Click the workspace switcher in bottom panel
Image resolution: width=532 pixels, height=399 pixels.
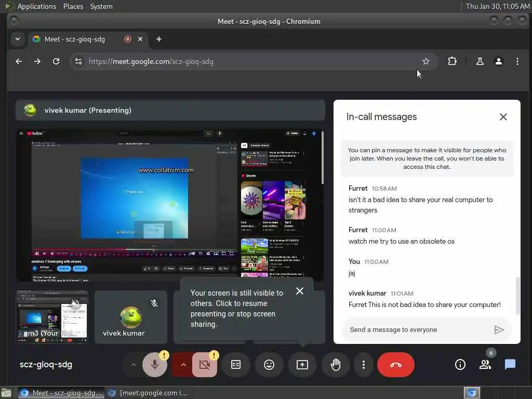[x=472, y=393]
